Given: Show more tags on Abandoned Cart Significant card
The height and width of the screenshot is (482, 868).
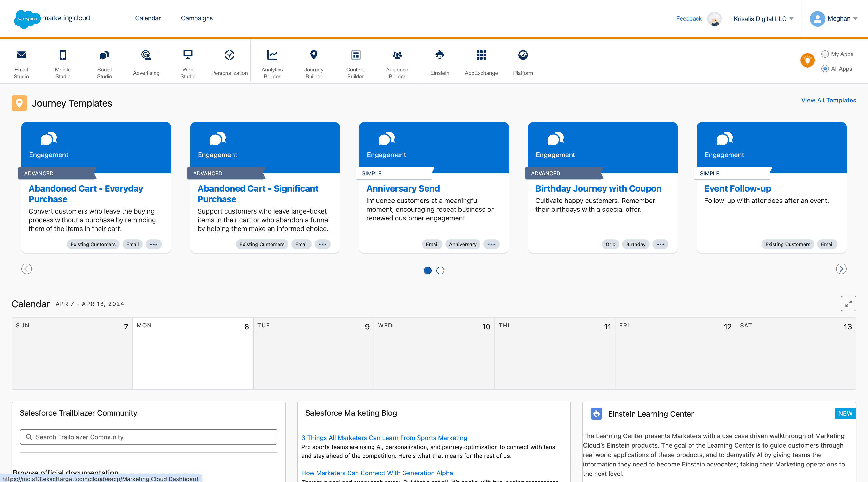Looking at the screenshot, I should click(x=322, y=244).
